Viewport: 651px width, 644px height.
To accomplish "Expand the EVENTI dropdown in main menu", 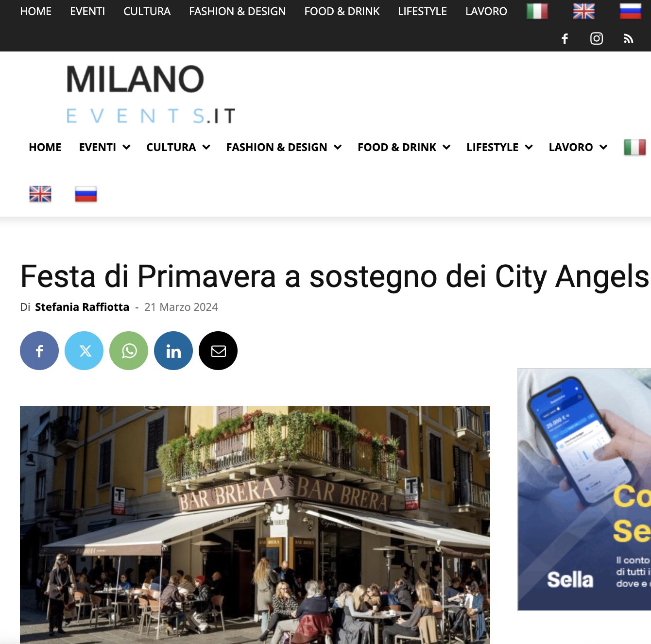I will (x=105, y=147).
